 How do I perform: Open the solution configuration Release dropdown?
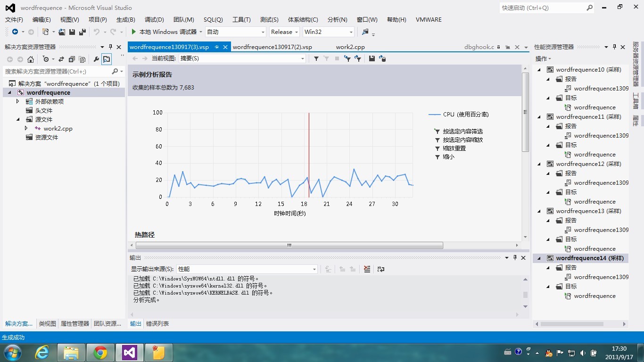tap(284, 32)
